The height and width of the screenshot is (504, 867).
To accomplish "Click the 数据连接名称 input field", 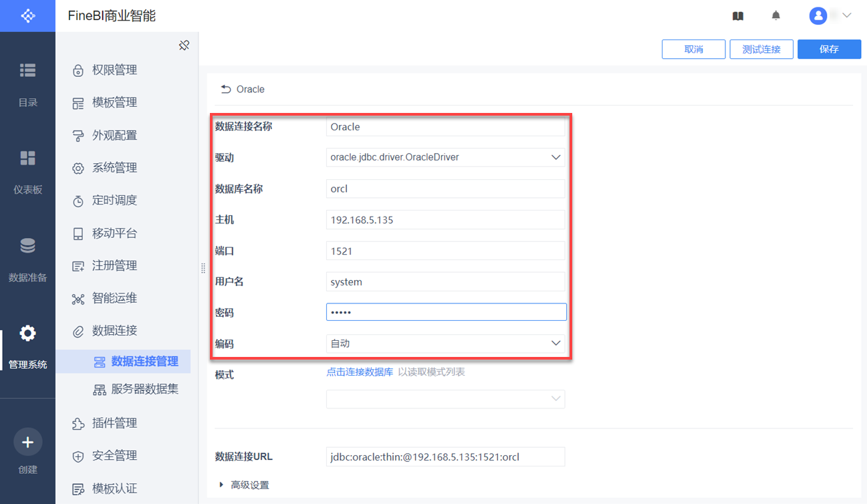I will coord(445,127).
